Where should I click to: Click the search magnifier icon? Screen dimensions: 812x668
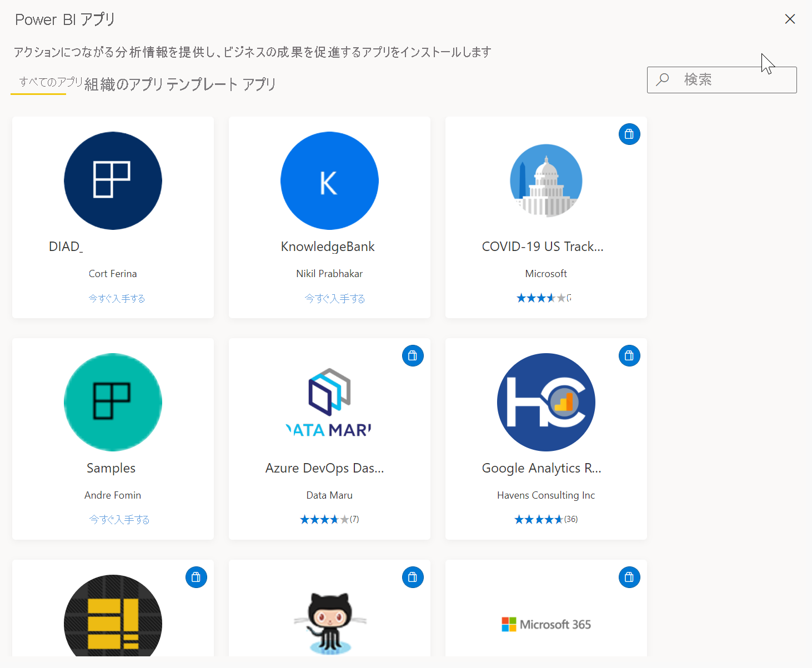pyautogui.click(x=663, y=79)
